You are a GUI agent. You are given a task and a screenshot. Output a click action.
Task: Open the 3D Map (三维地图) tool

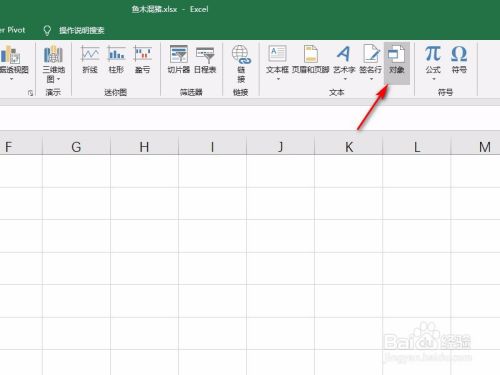pyautogui.click(x=53, y=63)
